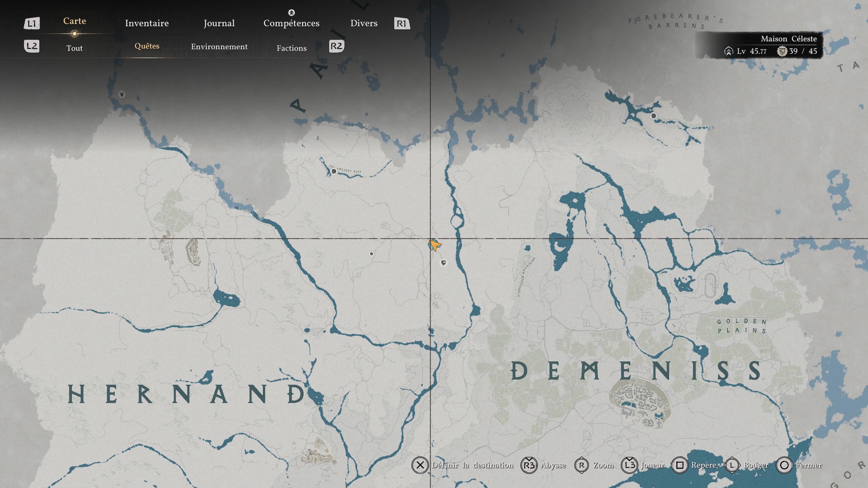868x488 pixels.
Task: Switch to the Inventaire tab
Action: (147, 23)
